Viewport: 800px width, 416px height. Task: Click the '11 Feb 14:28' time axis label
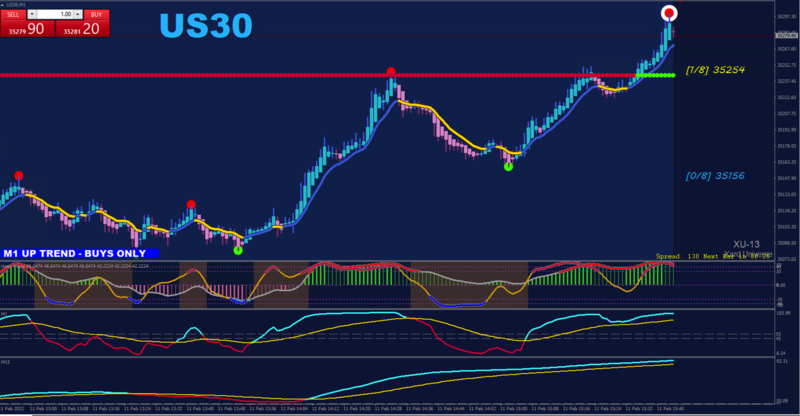[389, 409]
